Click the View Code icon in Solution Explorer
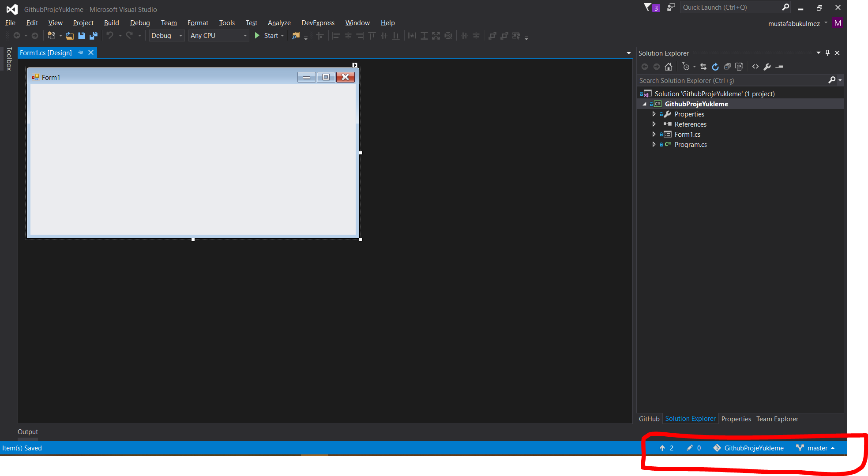868x476 pixels. point(755,67)
